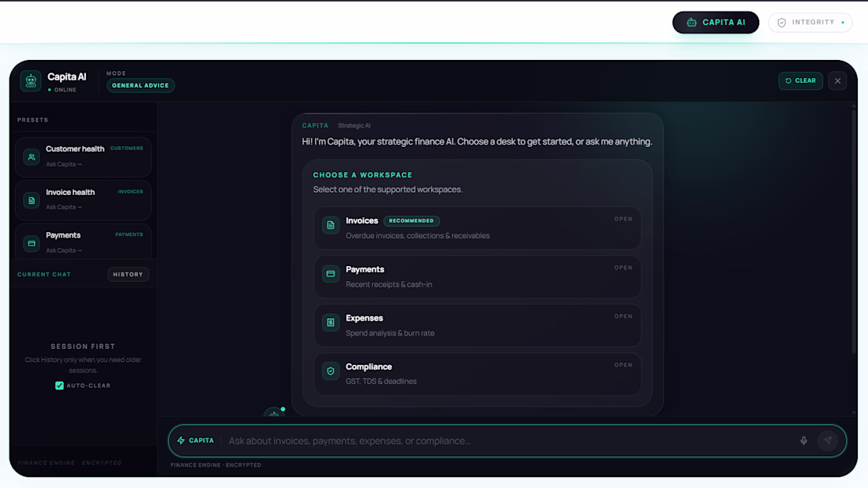Click the Invoices workspace document icon

click(x=331, y=226)
